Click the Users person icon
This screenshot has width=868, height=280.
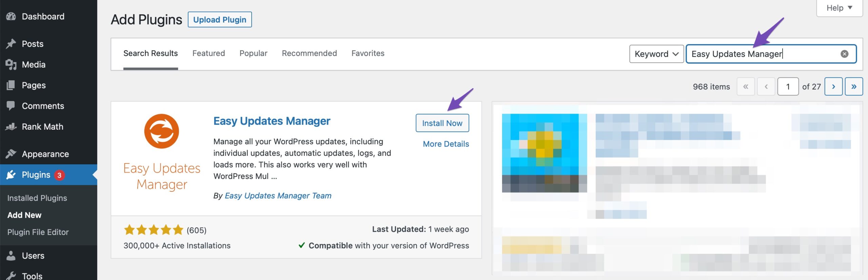pyautogui.click(x=11, y=256)
